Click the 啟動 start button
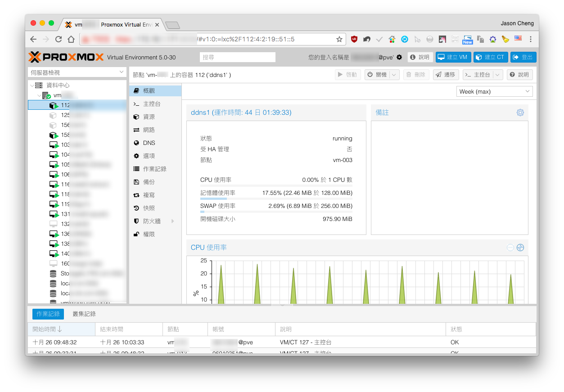 [347, 75]
